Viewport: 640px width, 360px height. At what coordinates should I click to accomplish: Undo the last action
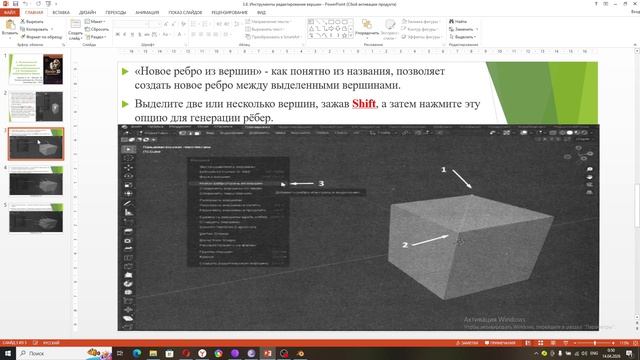pyautogui.click(x=25, y=4)
